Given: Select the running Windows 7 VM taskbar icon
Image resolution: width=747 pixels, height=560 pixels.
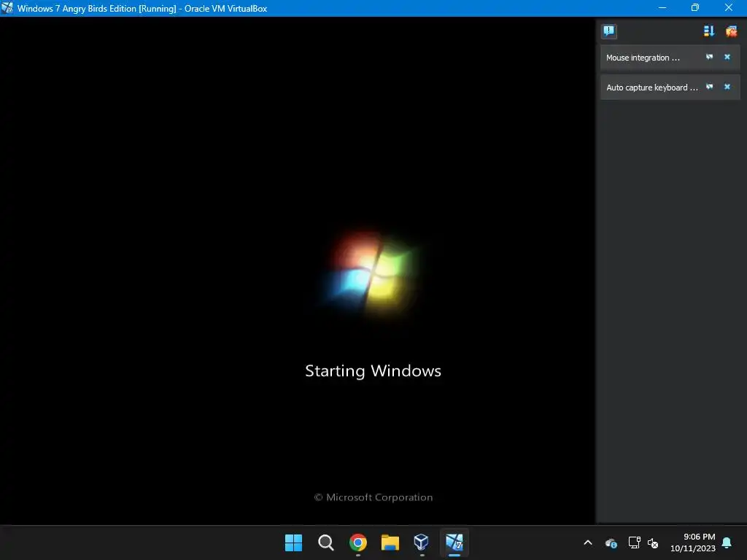Looking at the screenshot, I should click(454, 542).
